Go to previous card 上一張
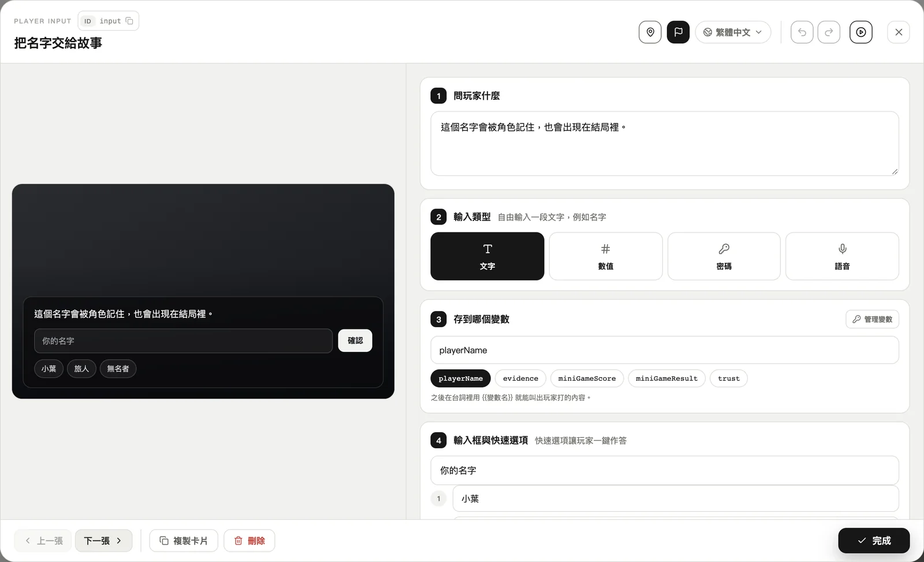 click(x=43, y=541)
